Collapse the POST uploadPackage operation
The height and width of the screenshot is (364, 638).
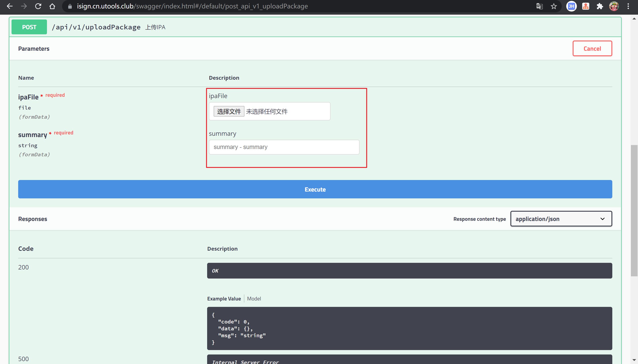315,27
